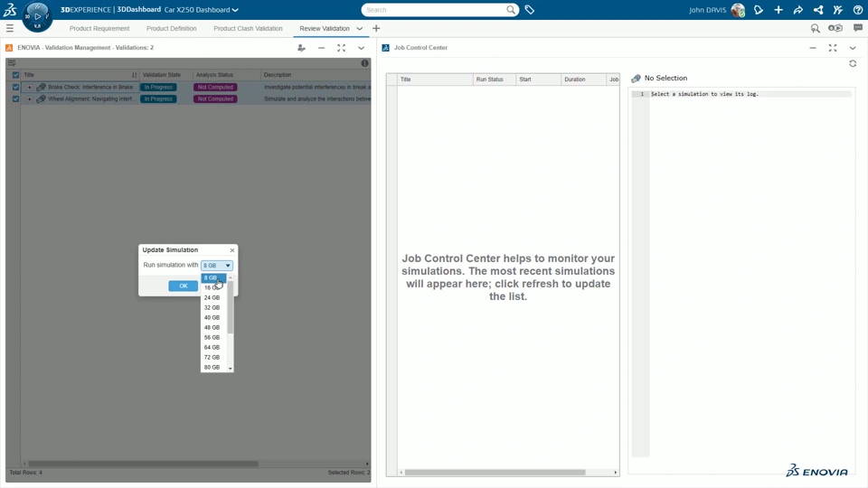Click the filter icon above validation table
The height and width of the screenshot is (488, 868).
click(12, 63)
